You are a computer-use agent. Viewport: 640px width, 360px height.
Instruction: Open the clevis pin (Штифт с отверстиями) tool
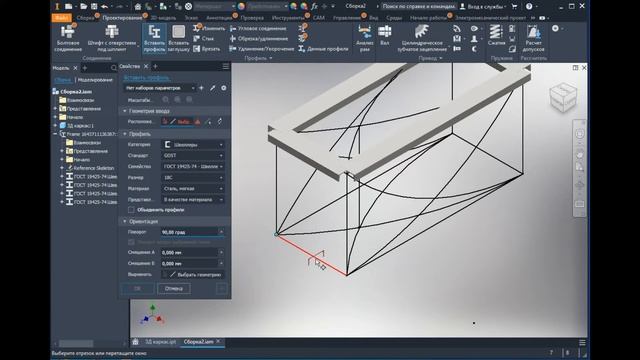click(x=112, y=38)
